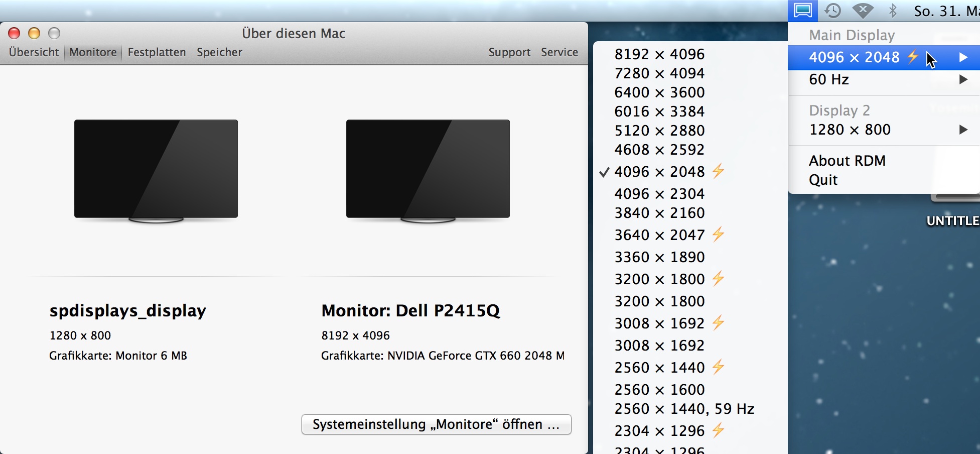Choose Quit in RDM menu
The height and width of the screenshot is (454, 980).
point(823,180)
